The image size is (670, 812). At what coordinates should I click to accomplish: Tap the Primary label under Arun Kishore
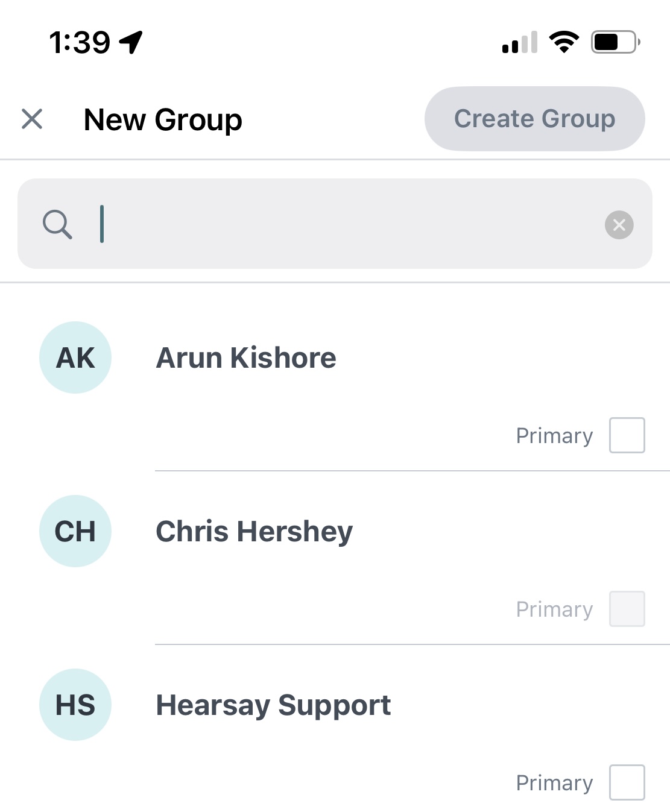click(555, 436)
